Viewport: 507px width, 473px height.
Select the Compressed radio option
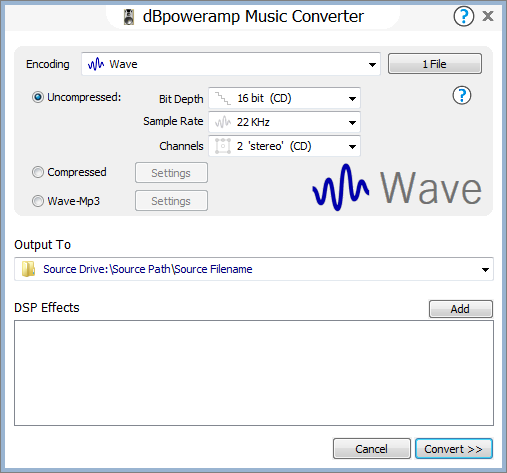pos(38,172)
